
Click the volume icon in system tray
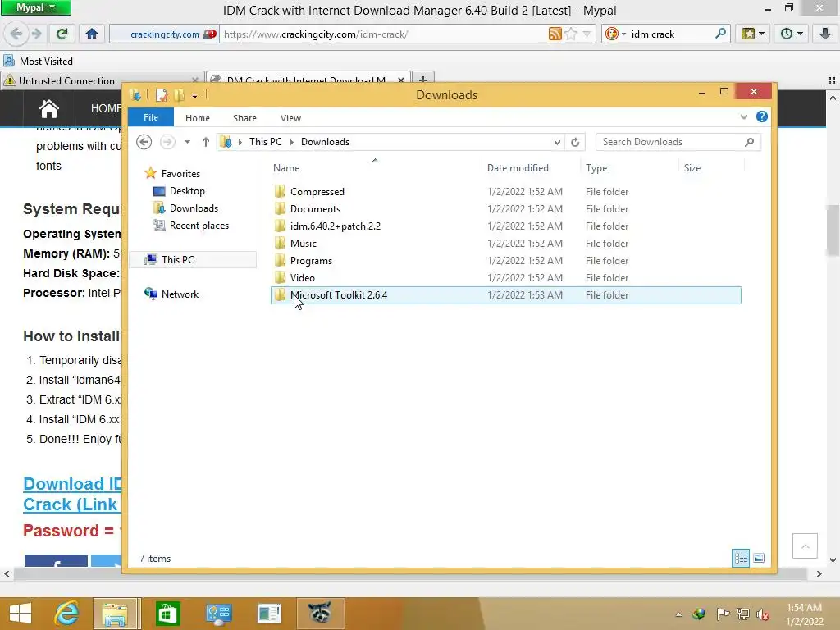[x=762, y=614]
